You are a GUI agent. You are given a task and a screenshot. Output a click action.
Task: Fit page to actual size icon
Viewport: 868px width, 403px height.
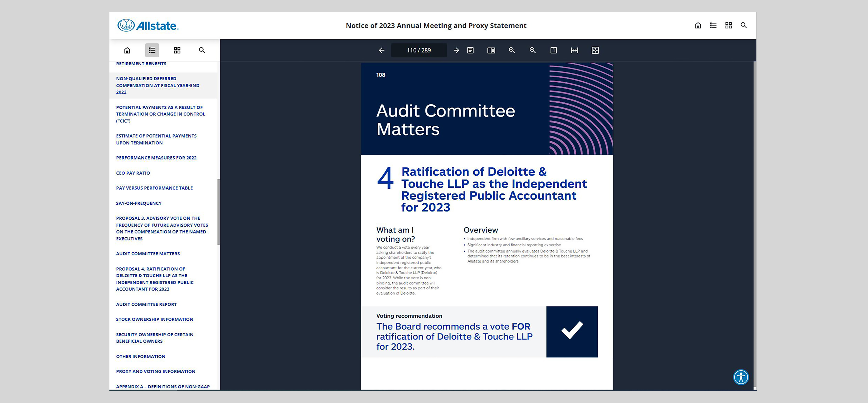tap(554, 50)
